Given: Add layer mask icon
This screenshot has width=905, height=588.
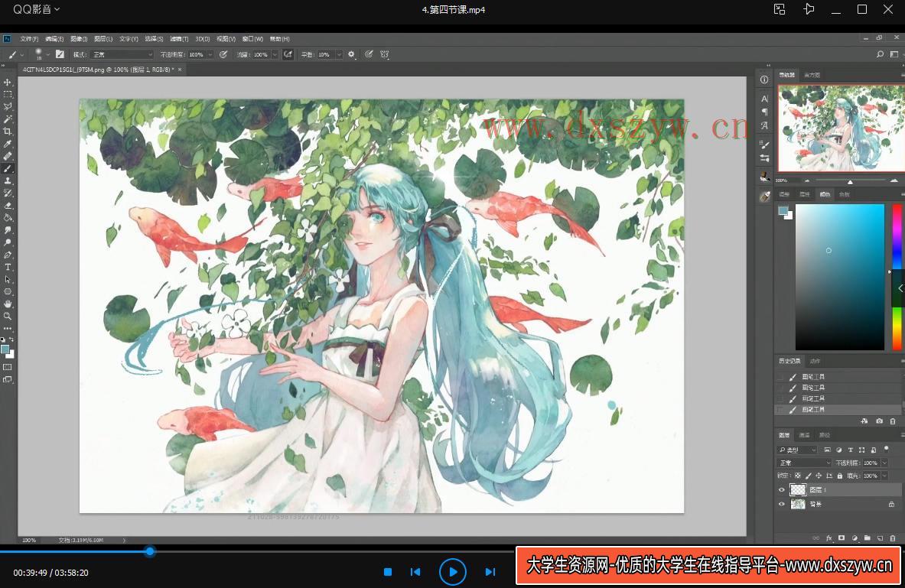Looking at the screenshot, I should (x=842, y=538).
